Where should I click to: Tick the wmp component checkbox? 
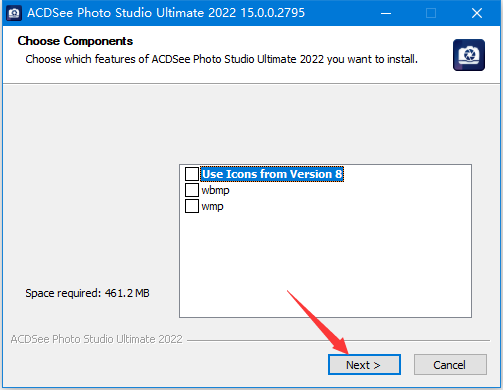coord(192,206)
